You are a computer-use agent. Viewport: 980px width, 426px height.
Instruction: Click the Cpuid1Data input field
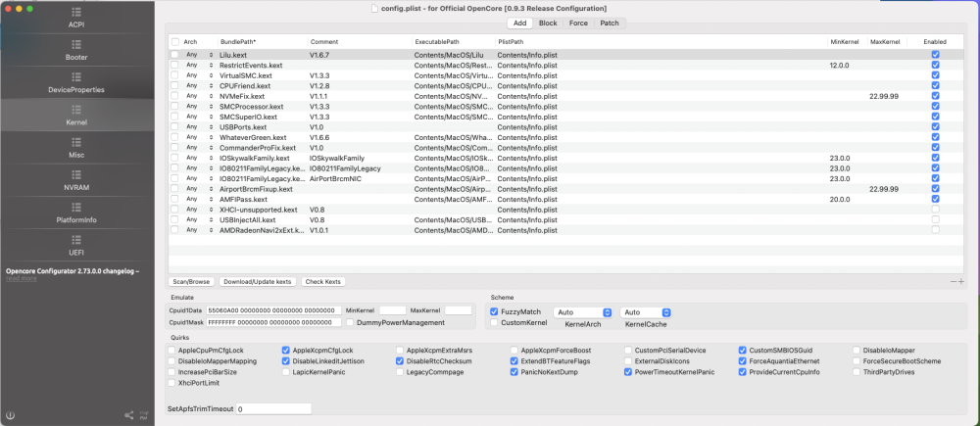(x=273, y=310)
